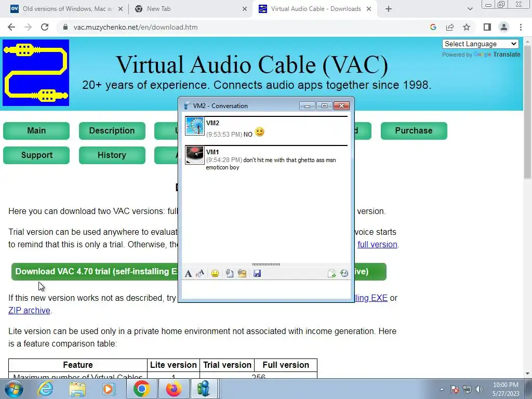
Task: Launch Firefox from taskbar
Action: [174, 389]
